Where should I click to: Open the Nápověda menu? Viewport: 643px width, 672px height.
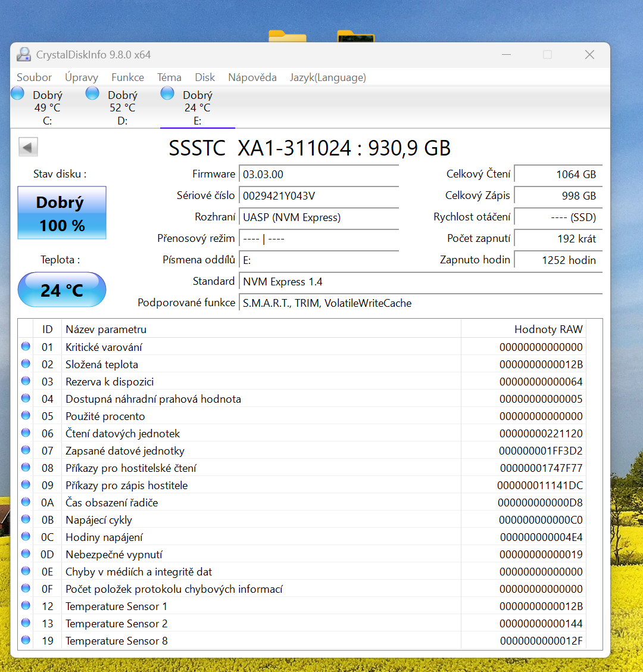pyautogui.click(x=252, y=77)
